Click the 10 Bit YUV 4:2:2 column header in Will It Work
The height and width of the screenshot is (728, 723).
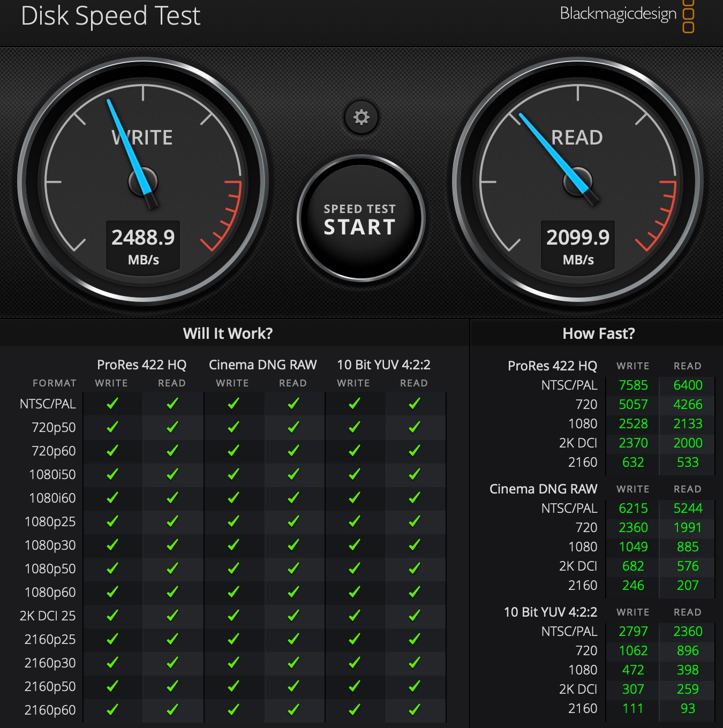pos(383,365)
